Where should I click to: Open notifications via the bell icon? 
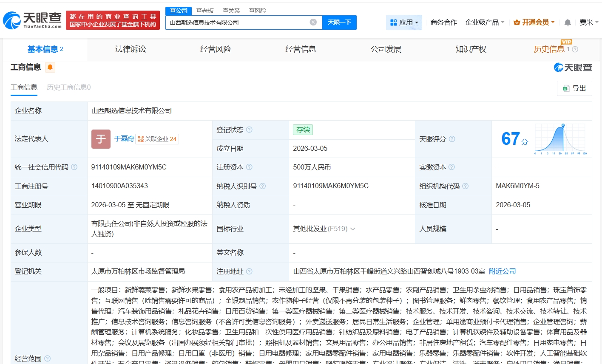(567, 23)
